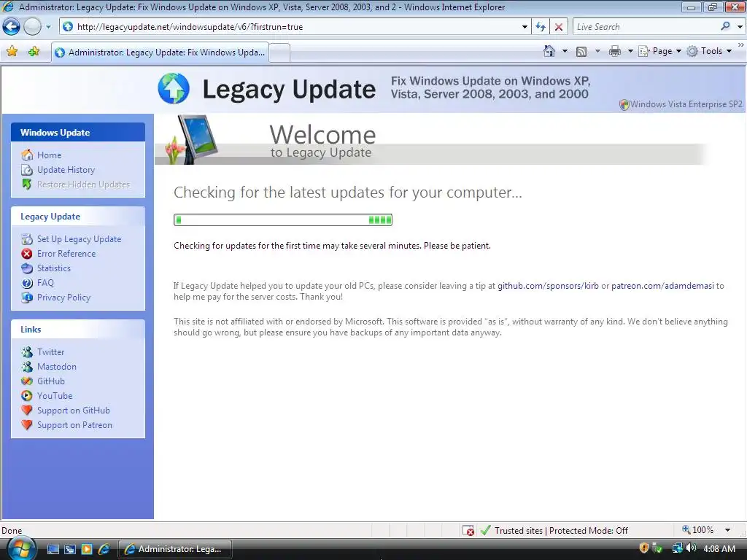Click the update checking progress bar
Screen dimensions: 747x560
point(283,219)
